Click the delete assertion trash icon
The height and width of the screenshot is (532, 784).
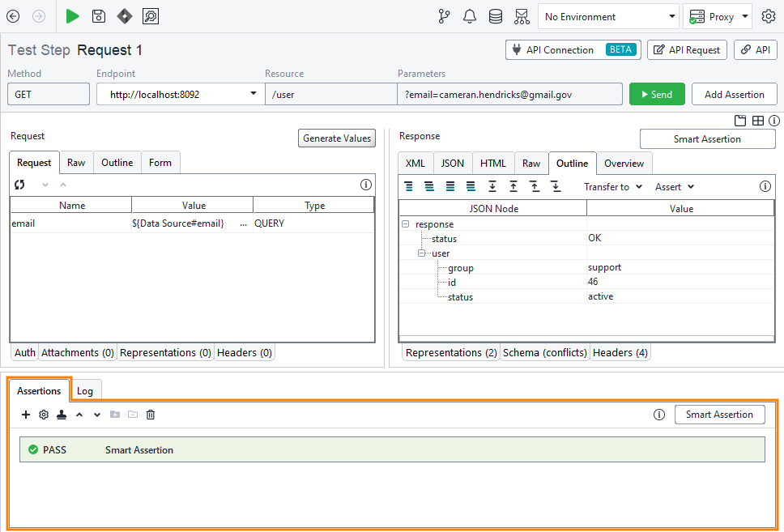(x=150, y=415)
